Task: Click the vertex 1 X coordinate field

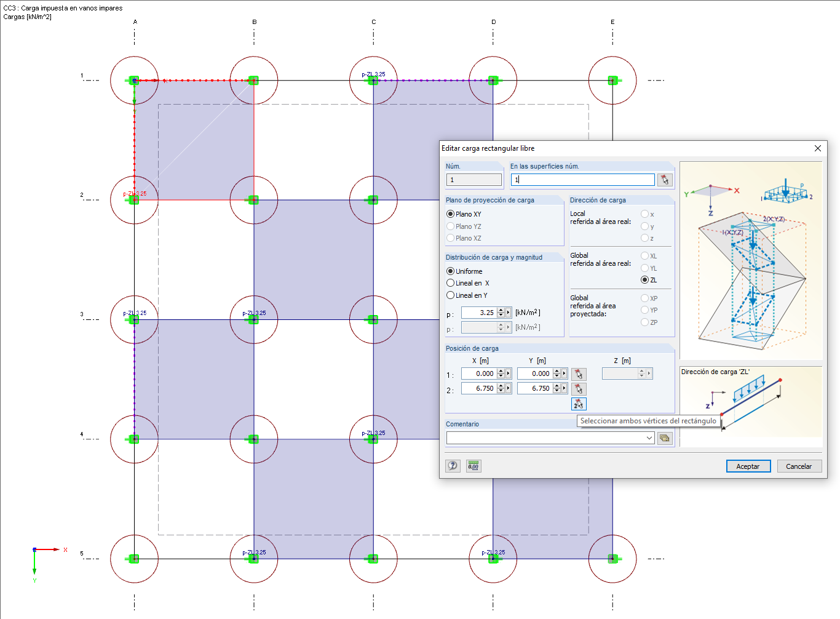Action: pyautogui.click(x=479, y=373)
